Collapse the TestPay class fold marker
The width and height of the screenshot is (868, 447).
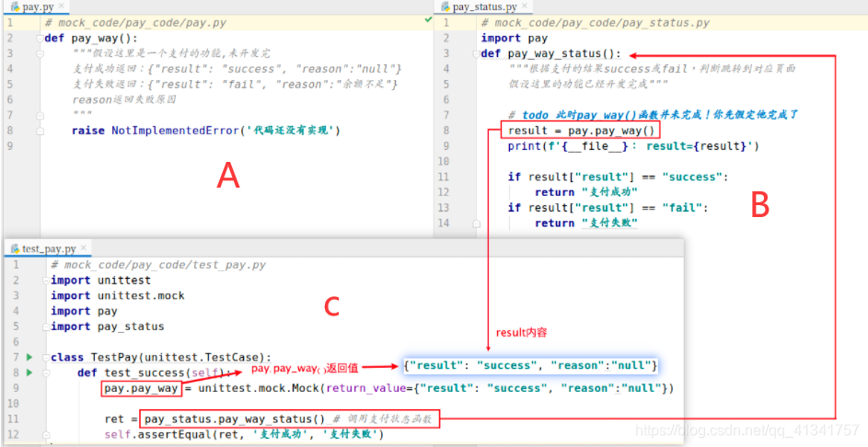(47, 357)
